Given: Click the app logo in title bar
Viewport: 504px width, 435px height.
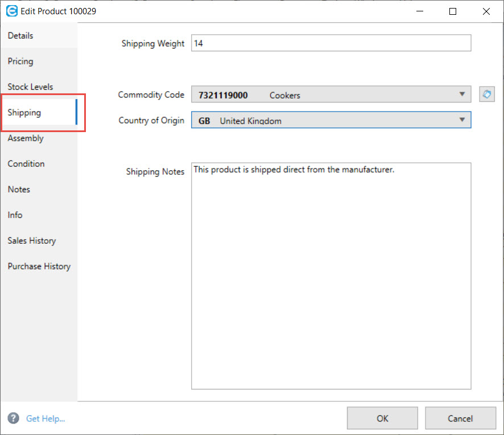Looking at the screenshot, I should [x=11, y=11].
